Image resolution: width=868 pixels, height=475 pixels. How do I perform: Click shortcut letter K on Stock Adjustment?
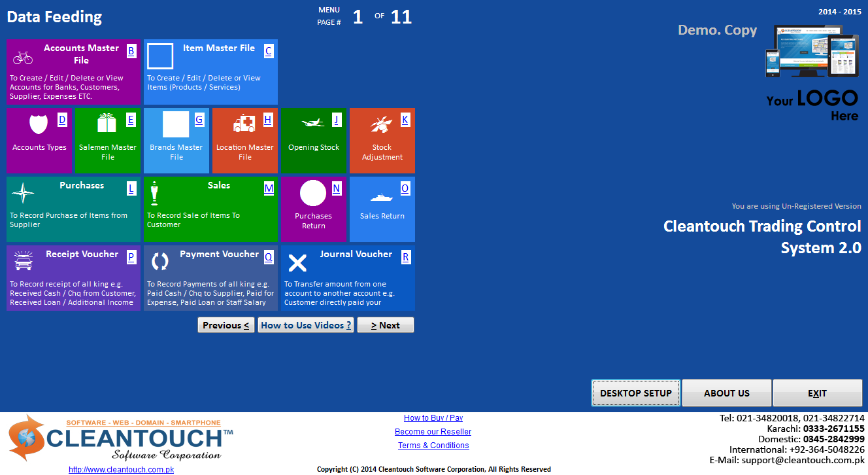[405, 120]
